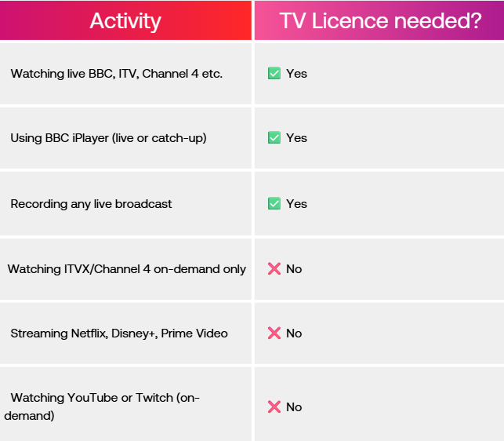This screenshot has height=441, width=504.
Task: Click 'Watching YouTube or Twitch (on-demand)' cell
Action: [x=103, y=406]
